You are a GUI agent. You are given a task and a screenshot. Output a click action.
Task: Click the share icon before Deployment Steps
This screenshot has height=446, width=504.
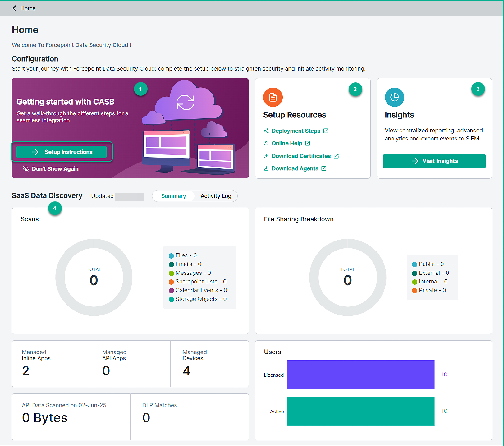266,131
